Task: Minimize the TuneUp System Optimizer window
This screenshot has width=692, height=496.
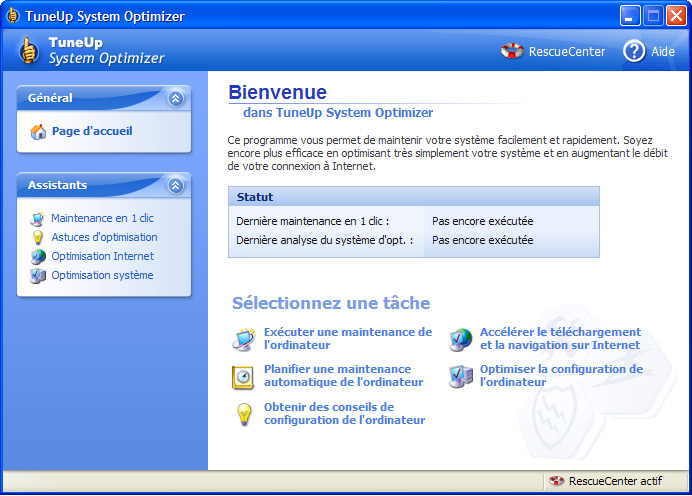Action: tap(630, 16)
